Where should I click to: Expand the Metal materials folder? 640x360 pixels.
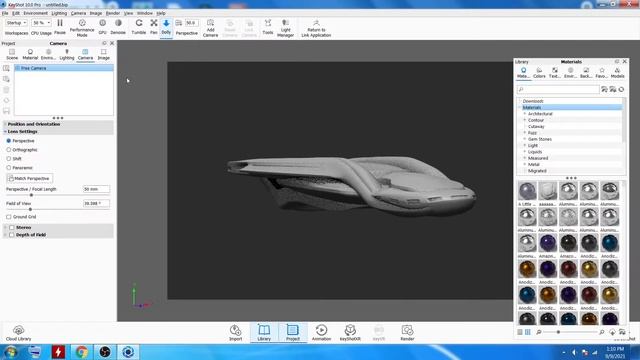click(524, 164)
